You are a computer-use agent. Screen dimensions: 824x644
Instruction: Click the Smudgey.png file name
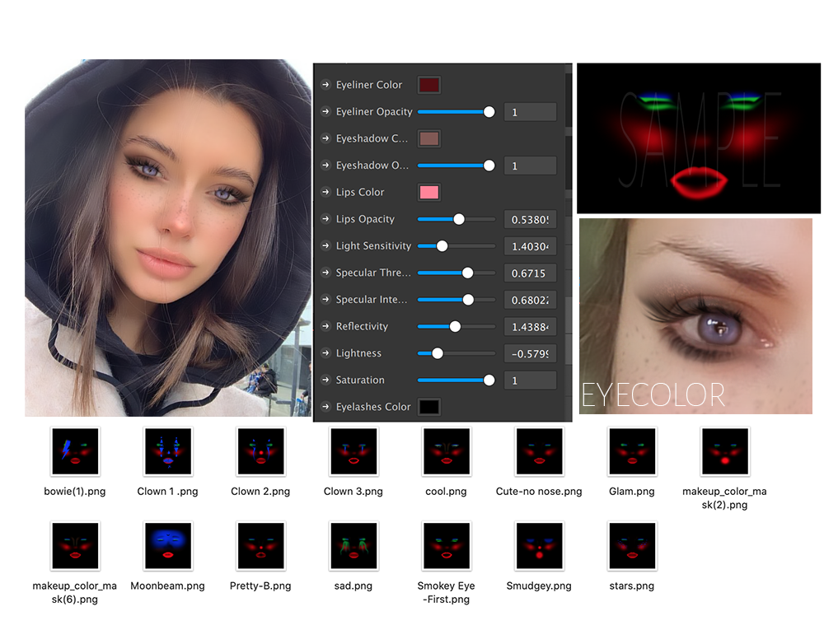click(539, 586)
